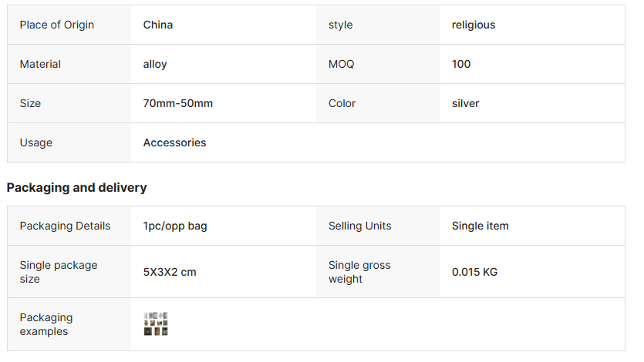Click the 'Packaging and delivery' heading
This screenshot has height=362, width=644.
click(x=76, y=187)
